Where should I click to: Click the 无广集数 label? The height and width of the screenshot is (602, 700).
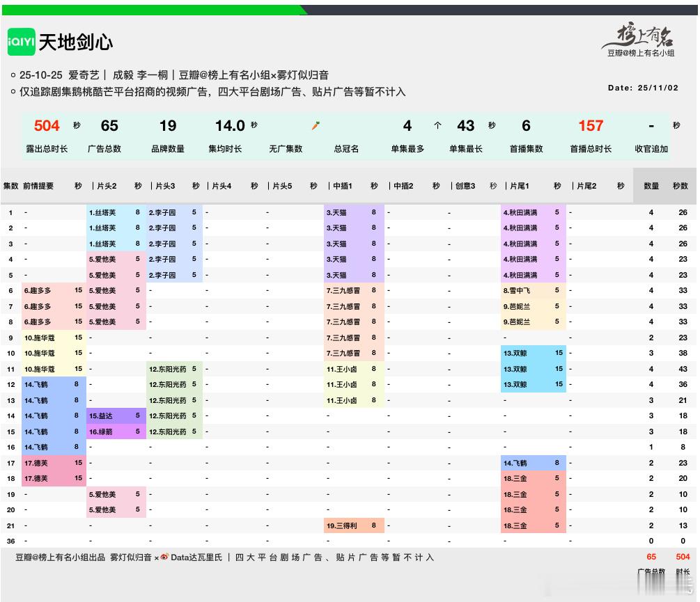(x=286, y=148)
